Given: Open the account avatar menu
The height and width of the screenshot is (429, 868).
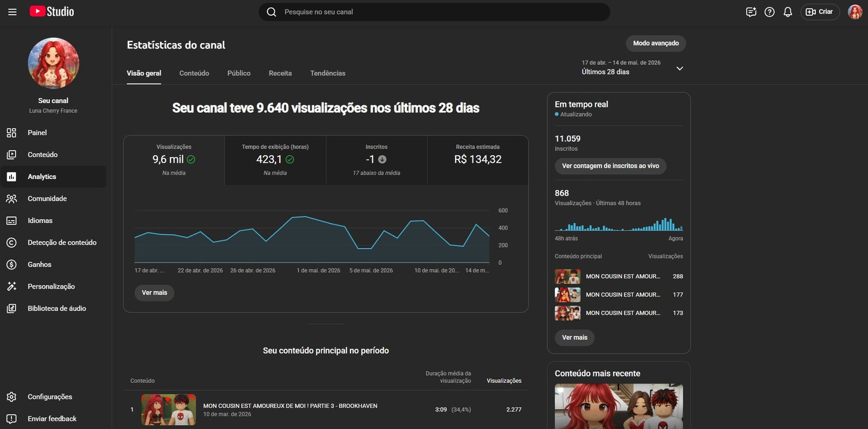Looking at the screenshot, I should point(855,12).
